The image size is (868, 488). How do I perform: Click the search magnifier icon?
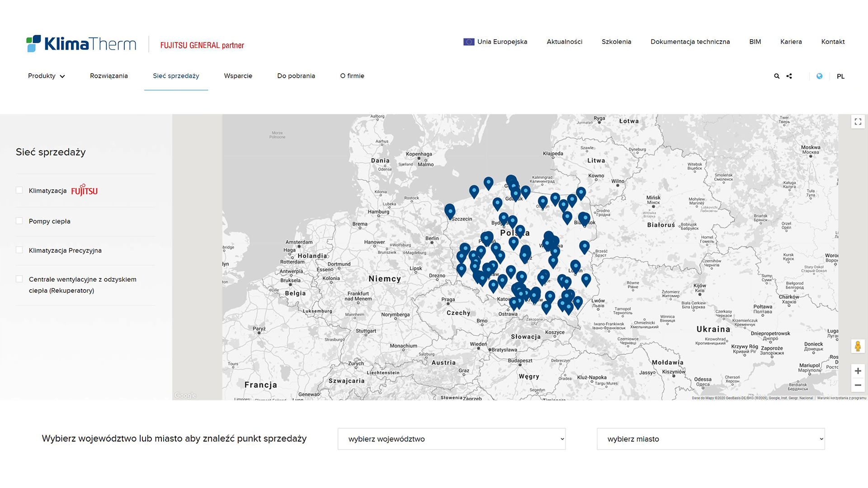click(777, 76)
